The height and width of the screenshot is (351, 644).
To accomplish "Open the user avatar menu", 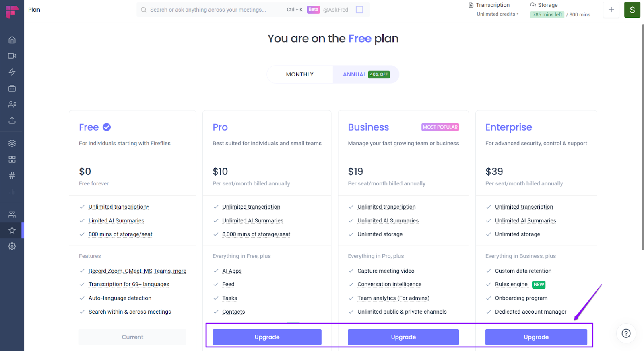I will (x=632, y=10).
